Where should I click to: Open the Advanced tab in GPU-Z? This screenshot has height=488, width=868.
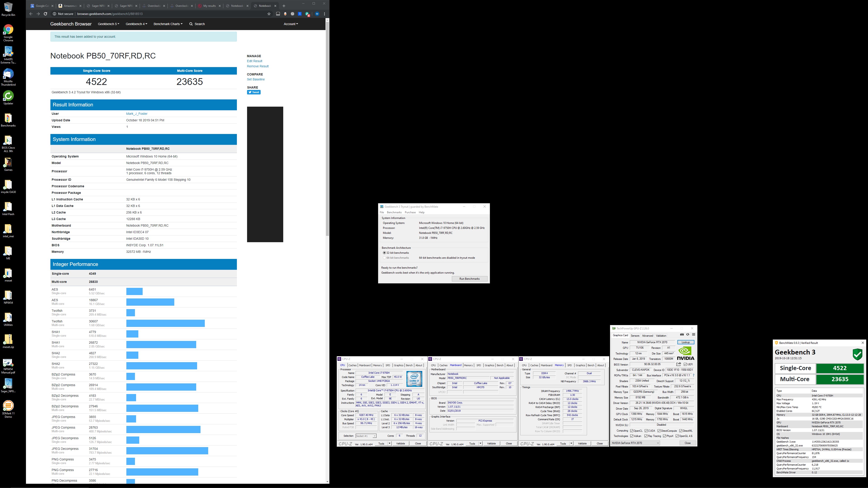pos(647,335)
